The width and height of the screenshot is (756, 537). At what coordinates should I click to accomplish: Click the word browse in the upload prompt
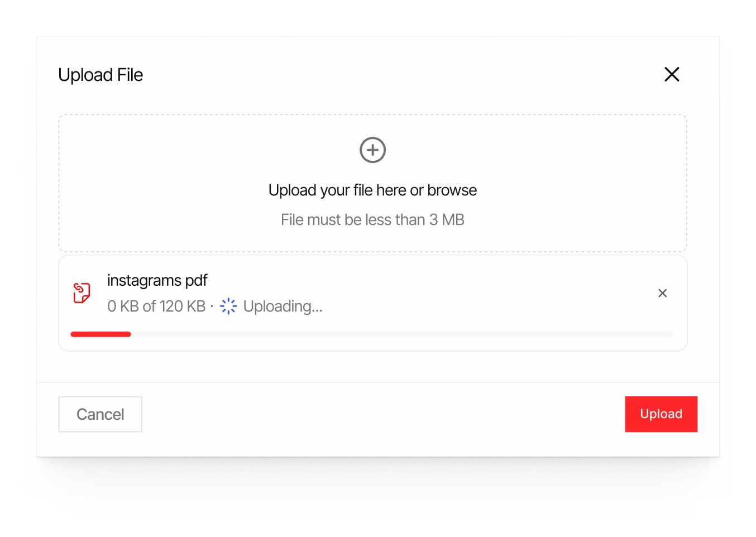452,190
